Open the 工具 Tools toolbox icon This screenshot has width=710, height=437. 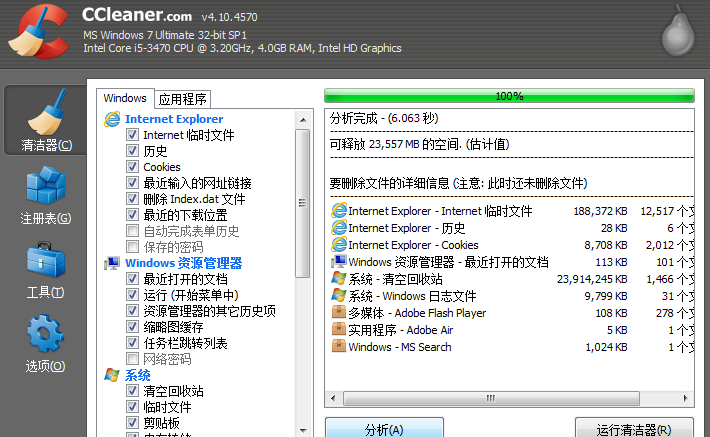pyautogui.click(x=46, y=260)
